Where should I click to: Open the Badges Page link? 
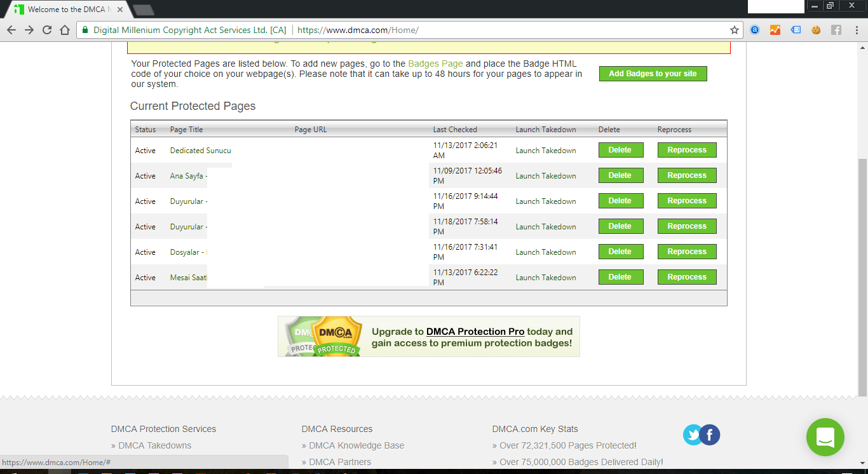tap(435, 63)
